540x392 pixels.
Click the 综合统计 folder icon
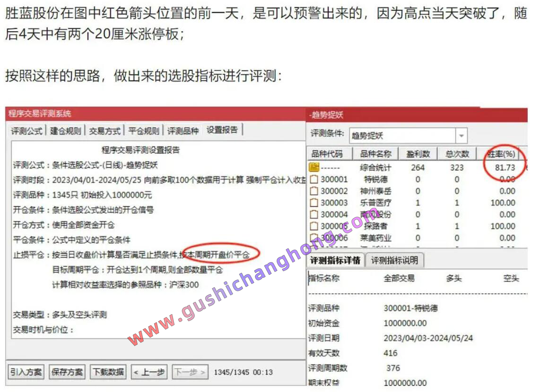(x=314, y=167)
